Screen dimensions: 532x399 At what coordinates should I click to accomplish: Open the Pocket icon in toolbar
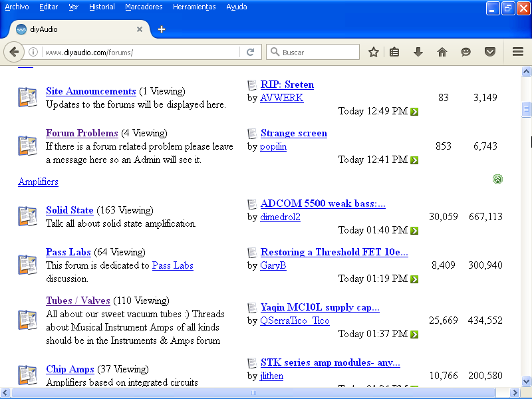pyautogui.click(x=490, y=53)
